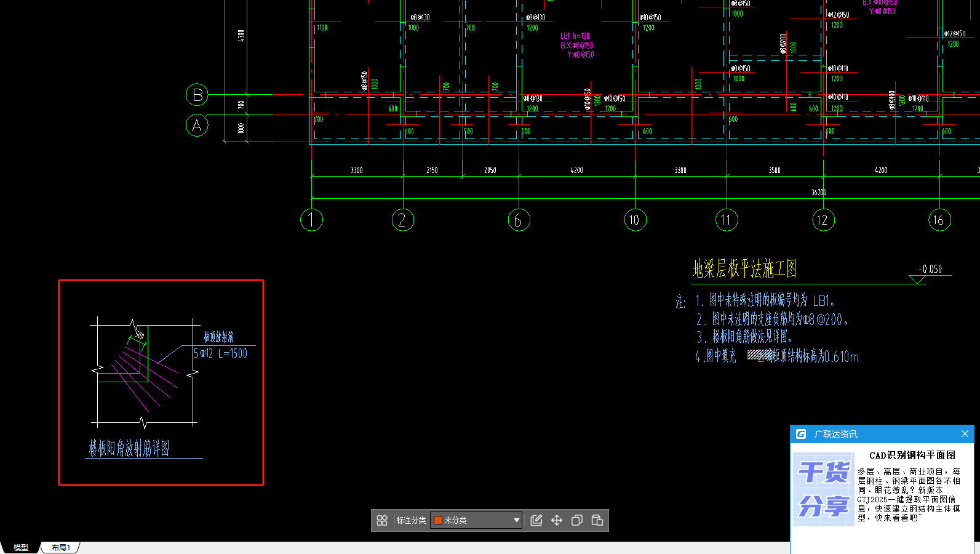Click the 广联达资讯 popup title text
The height and width of the screenshot is (554, 980).
(835, 434)
